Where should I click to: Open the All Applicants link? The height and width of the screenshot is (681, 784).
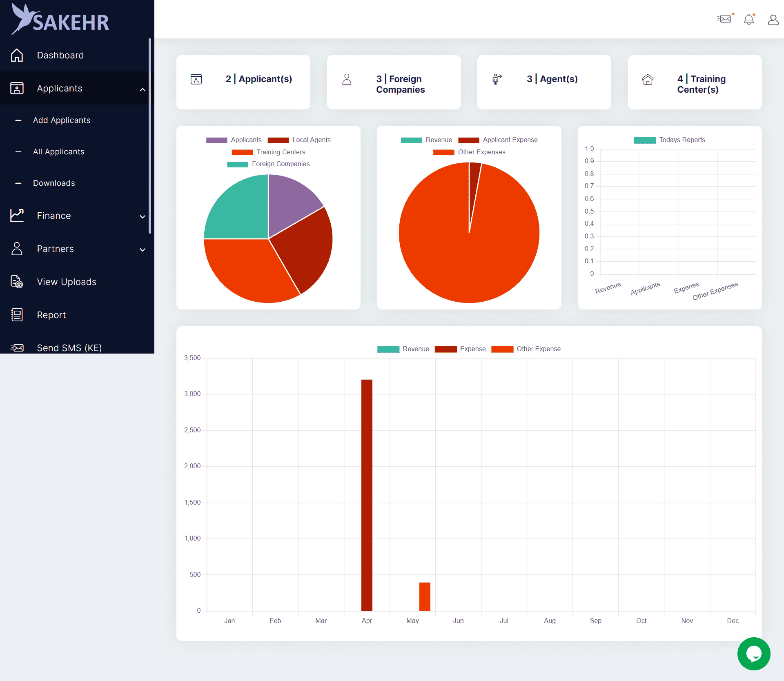59,152
